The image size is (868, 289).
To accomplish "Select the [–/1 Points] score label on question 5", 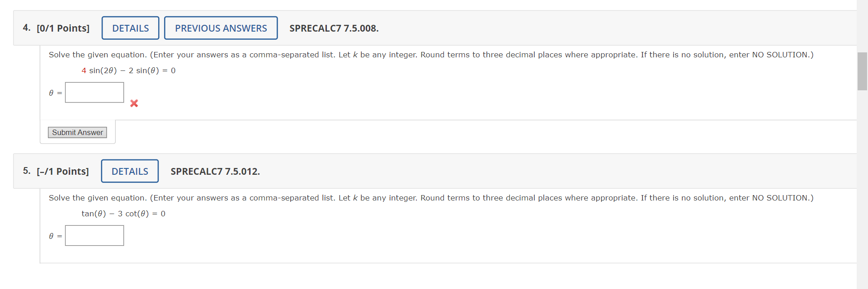I will (62, 172).
